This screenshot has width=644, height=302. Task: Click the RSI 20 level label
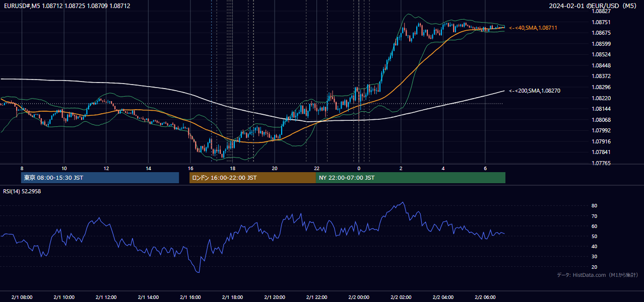[x=594, y=267]
